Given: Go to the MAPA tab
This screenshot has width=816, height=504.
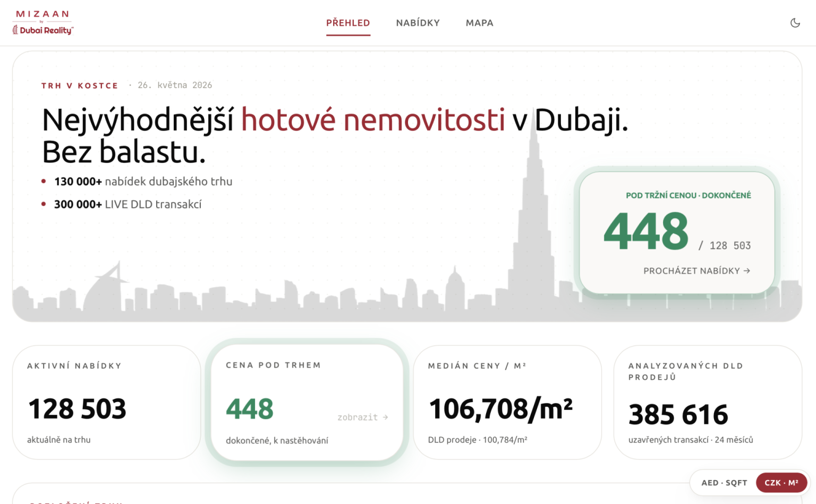Looking at the screenshot, I should (x=480, y=23).
